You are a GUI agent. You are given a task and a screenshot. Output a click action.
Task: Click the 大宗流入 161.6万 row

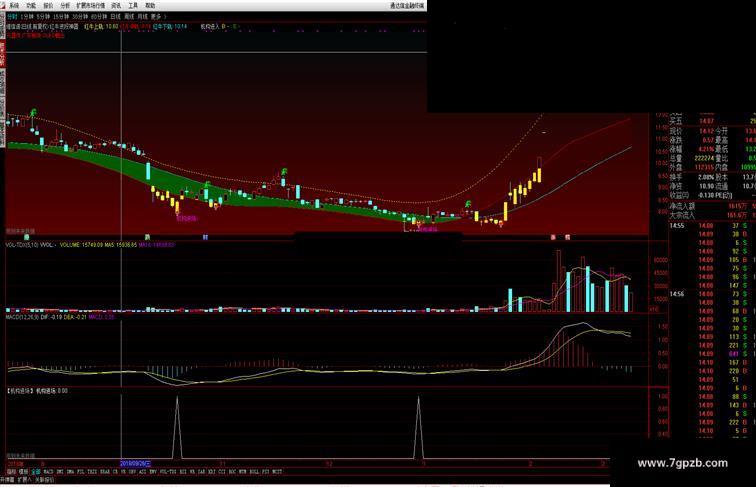711,215
